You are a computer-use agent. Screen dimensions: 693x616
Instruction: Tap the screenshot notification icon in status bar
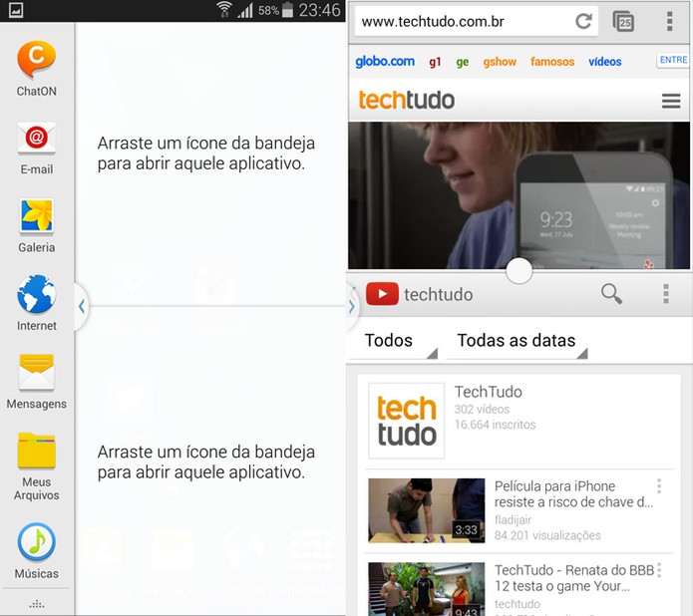point(16,10)
